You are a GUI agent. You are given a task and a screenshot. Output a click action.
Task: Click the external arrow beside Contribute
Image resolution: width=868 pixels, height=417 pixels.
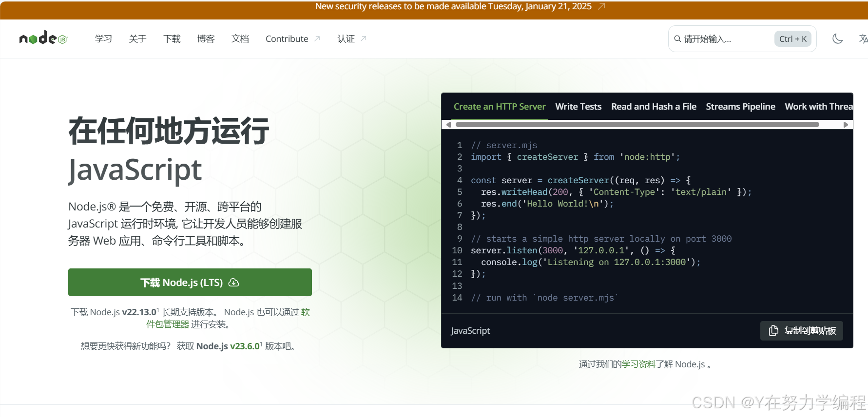pos(317,38)
